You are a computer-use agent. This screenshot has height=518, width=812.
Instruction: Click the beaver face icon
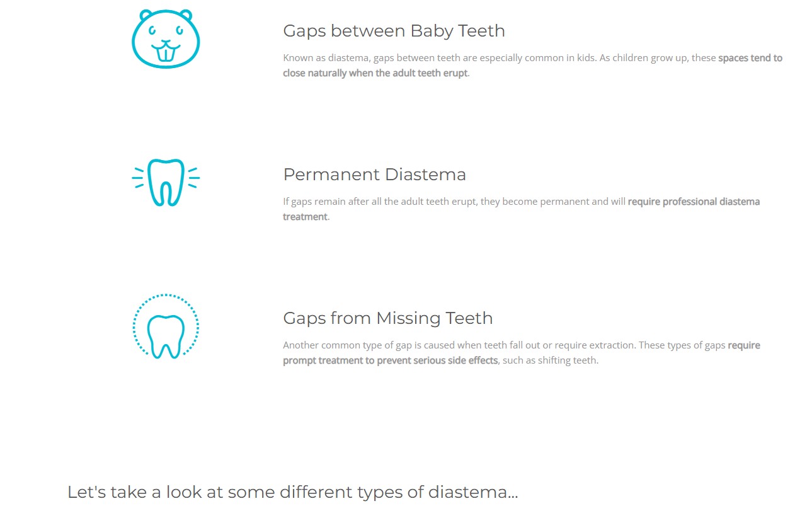(x=166, y=39)
